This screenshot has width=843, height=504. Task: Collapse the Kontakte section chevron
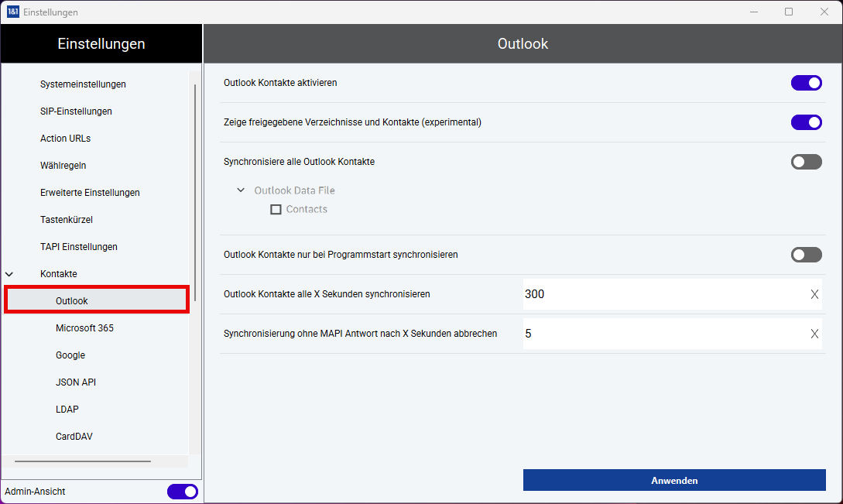pyautogui.click(x=10, y=274)
